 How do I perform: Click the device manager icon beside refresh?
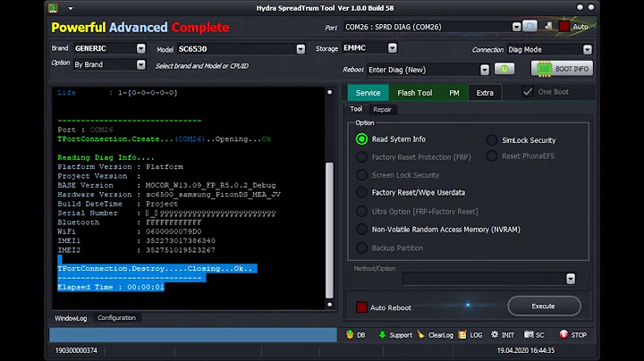(548, 26)
